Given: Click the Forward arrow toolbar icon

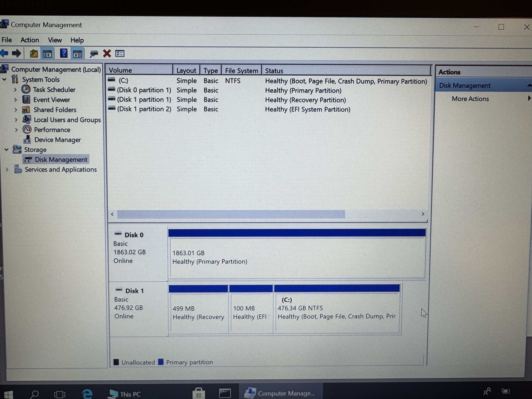Looking at the screenshot, I should [16, 53].
